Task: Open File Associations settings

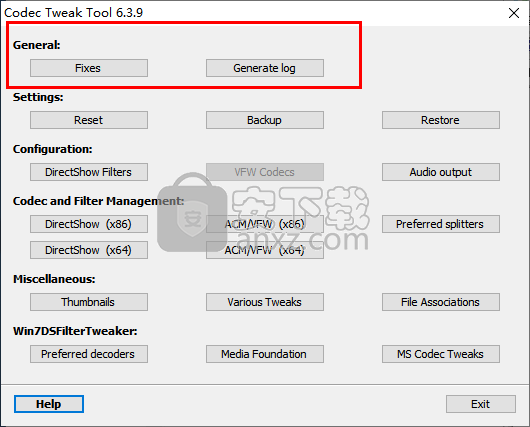Action: (x=441, y=302)
